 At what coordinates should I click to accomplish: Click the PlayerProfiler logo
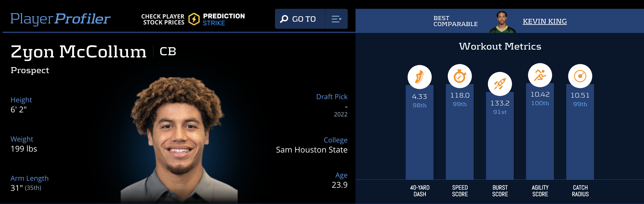(x=60, y=19)
